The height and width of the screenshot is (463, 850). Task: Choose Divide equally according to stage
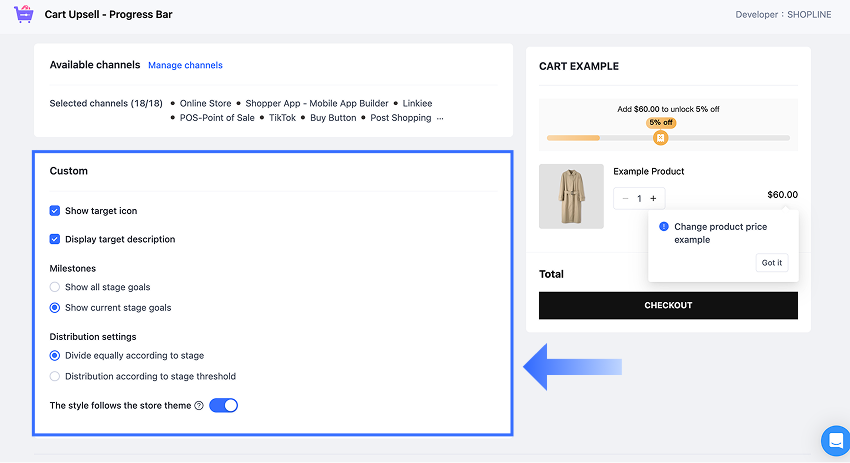click(55, 355)
